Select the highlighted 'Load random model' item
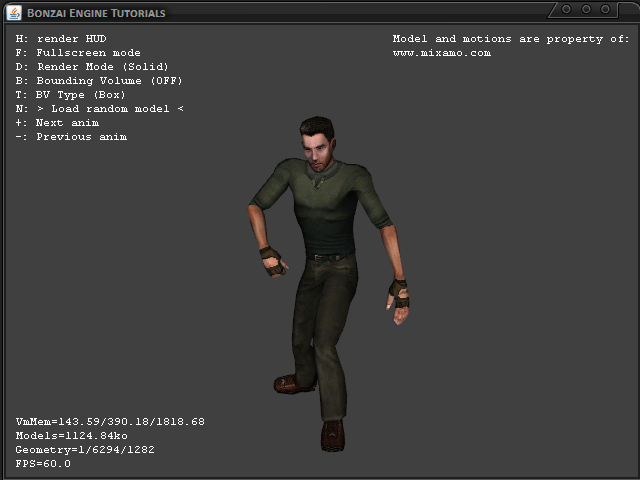The image size is (640, 480). 110,109
